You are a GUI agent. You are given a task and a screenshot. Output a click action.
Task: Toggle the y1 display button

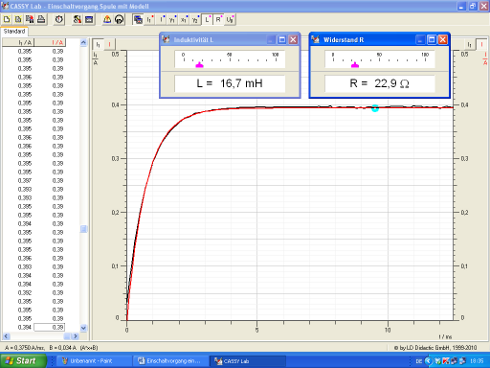pos(172,20)
